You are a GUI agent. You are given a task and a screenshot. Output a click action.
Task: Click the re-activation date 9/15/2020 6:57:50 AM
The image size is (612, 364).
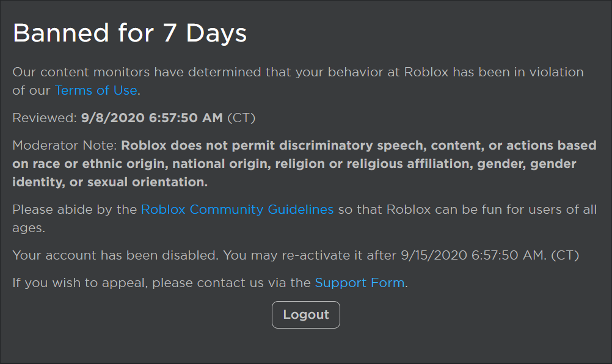point(473,255)
